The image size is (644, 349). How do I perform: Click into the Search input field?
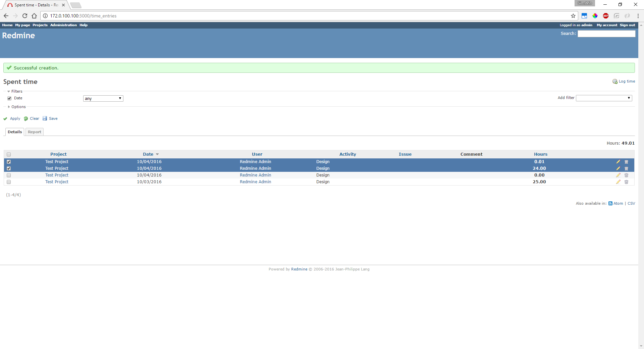[x=606, y=34]
